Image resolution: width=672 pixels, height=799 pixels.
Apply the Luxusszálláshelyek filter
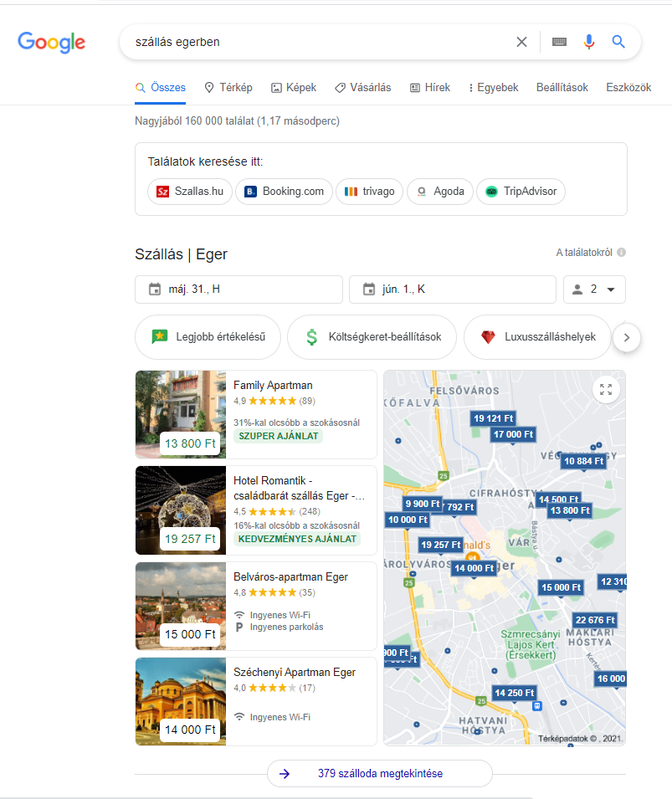tap(537, 337)
